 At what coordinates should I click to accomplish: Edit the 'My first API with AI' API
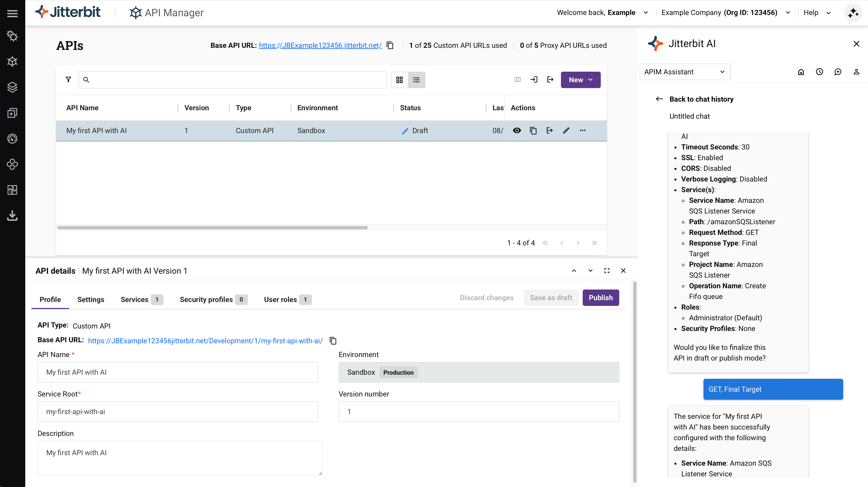click(566, 131)
